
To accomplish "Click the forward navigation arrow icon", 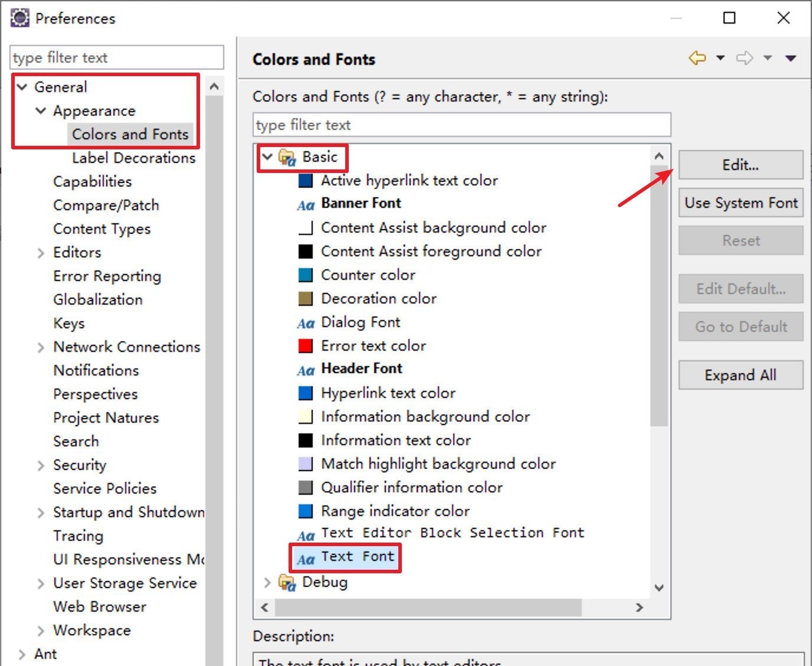I will [x=745, y=58].
